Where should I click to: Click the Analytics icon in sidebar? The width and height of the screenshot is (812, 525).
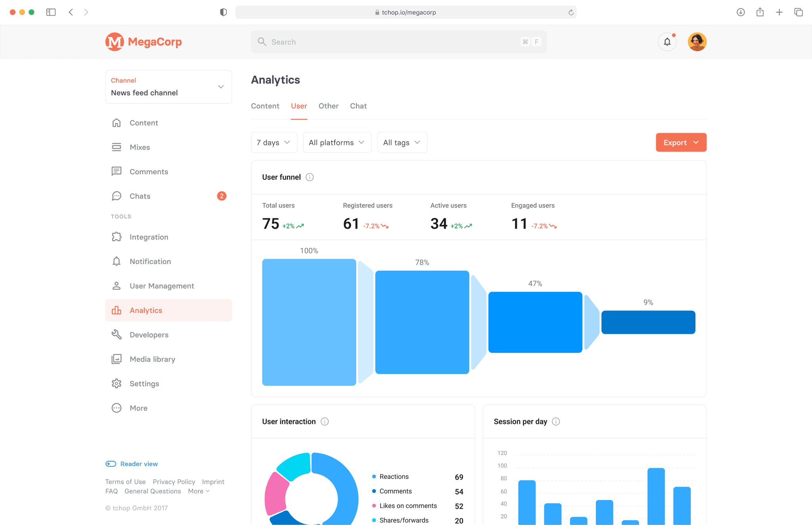(116, 310)
